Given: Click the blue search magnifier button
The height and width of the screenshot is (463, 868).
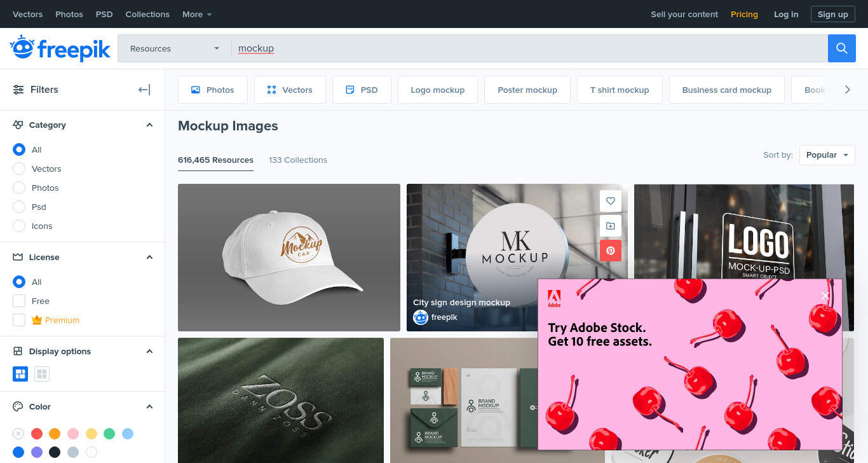Looking at the screenshot, I should (841, 48).
